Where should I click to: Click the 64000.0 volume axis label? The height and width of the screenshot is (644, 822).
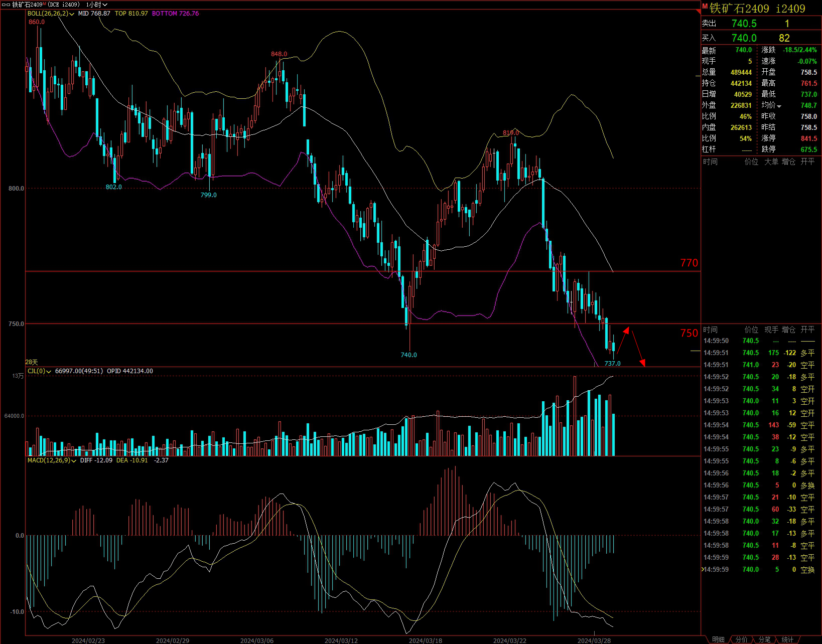tap(15, 416)
